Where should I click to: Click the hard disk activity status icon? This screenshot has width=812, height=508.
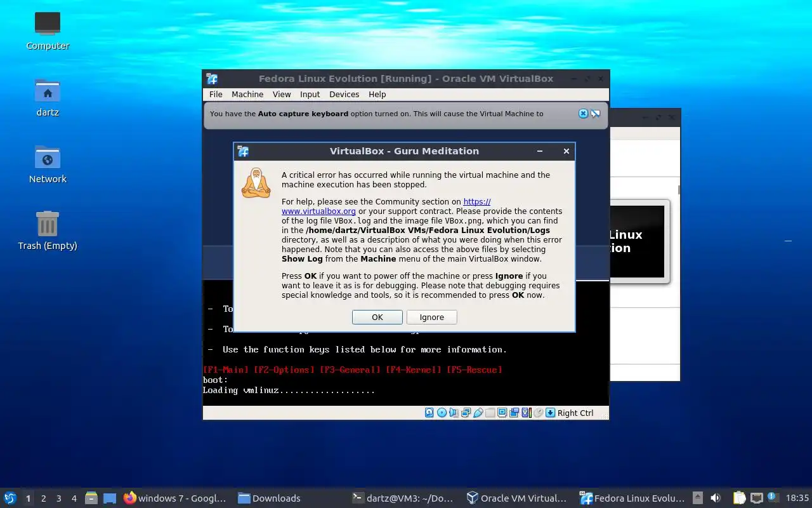coord(429,413)
